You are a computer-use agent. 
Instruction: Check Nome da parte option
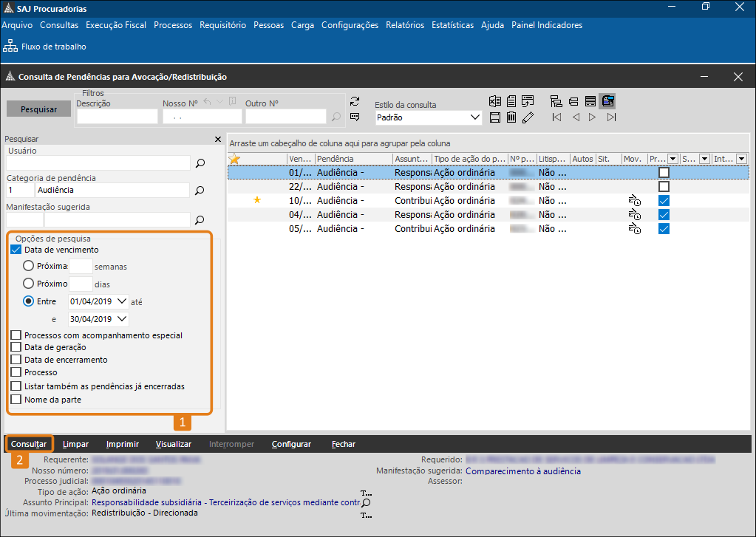tap(16, 400)
